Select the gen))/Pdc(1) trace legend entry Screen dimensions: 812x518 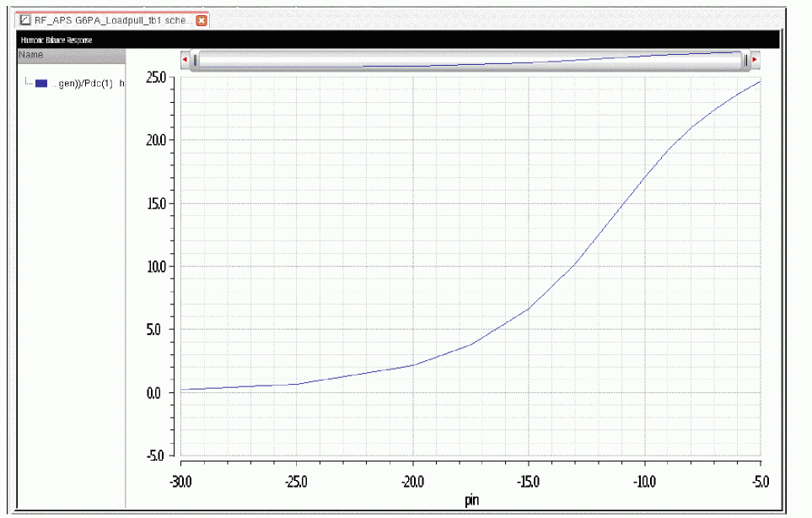[x=86, y=84]
